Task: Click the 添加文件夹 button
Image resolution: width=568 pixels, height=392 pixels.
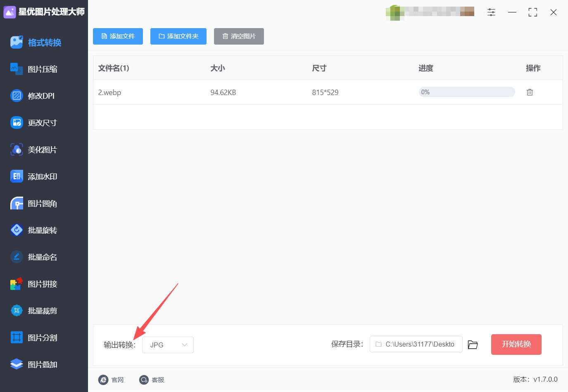Action: click(x=178, y=36)
